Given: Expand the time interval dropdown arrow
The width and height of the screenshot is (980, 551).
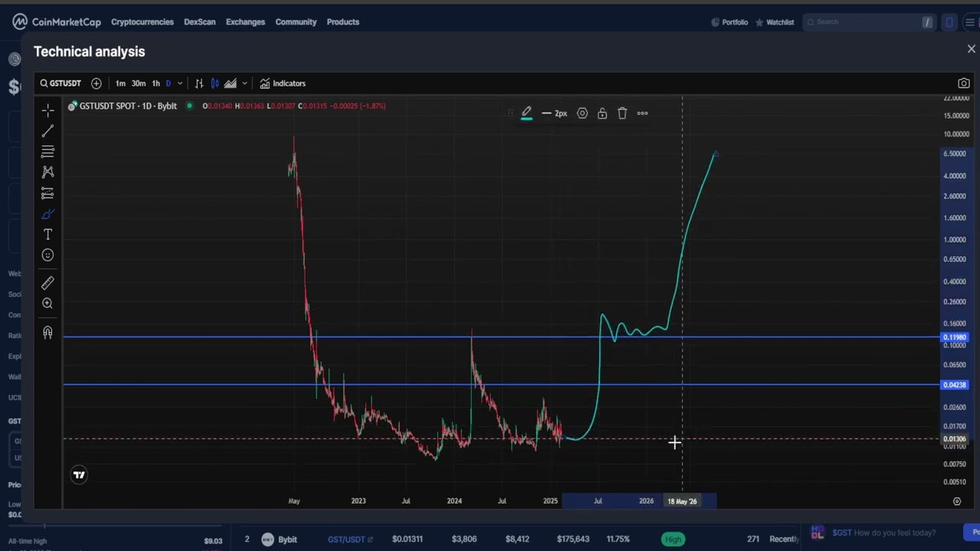Looking at the screenshot, I should 180,83.
